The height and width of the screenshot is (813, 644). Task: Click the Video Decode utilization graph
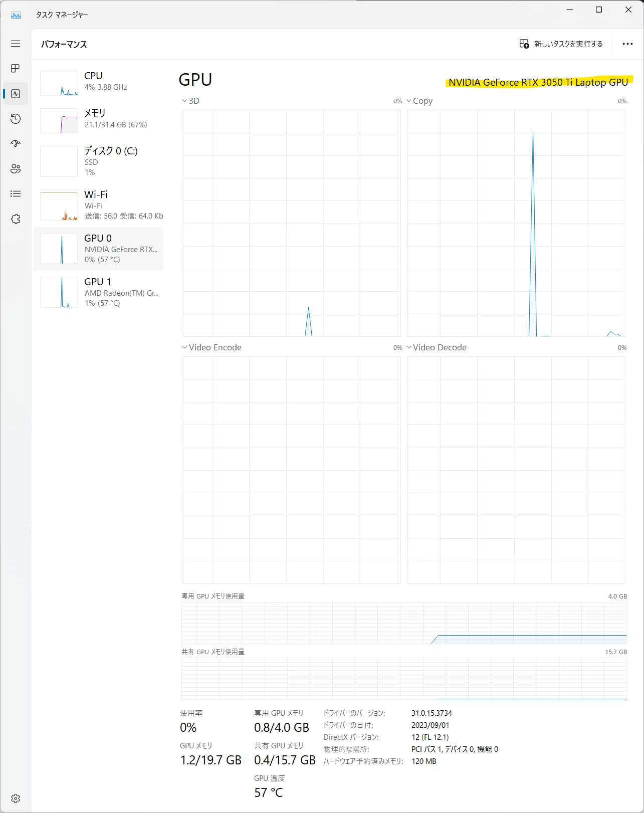pos(516,470)
